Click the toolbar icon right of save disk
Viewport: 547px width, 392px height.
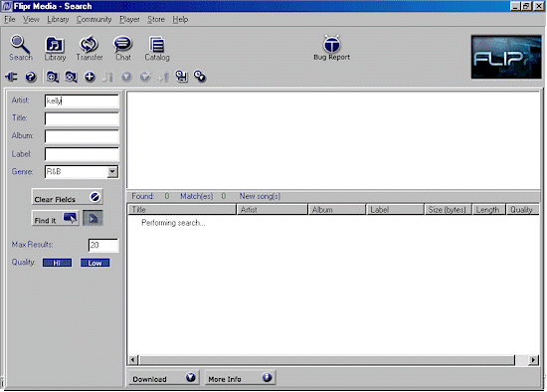point(200,77)
